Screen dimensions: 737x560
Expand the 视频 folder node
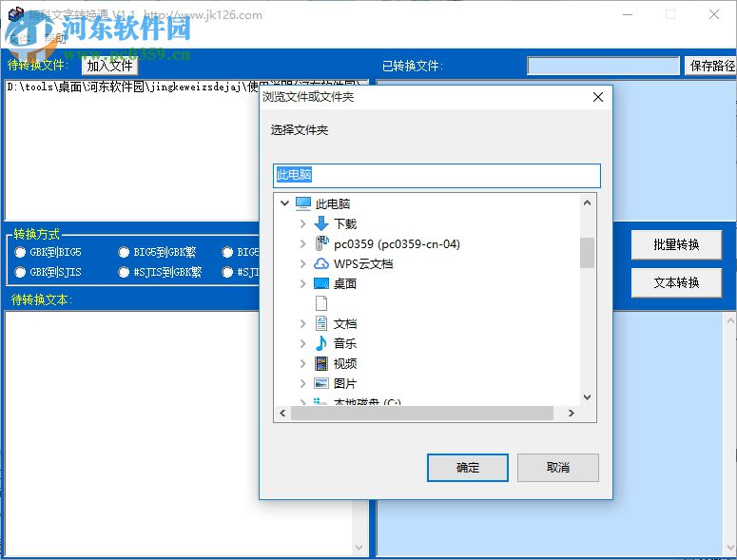click(x=302, y=363)
